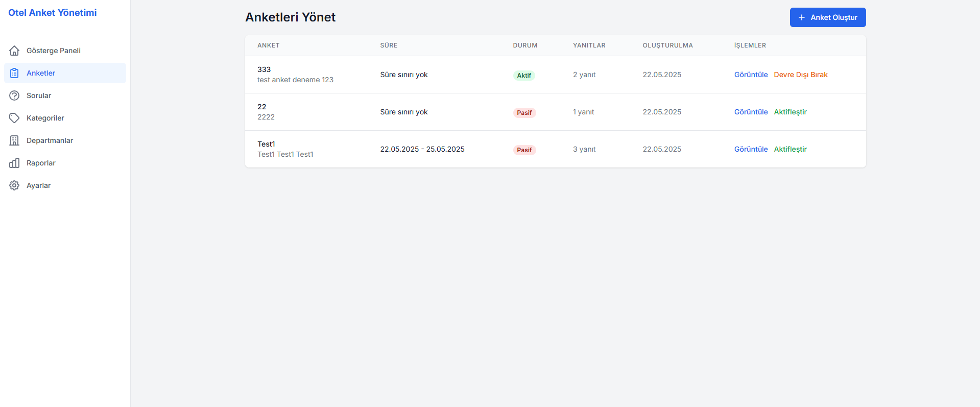Click the DURUM column header
Screen dimensions: 980x407
pyautogui.click(x=525, y=45)
